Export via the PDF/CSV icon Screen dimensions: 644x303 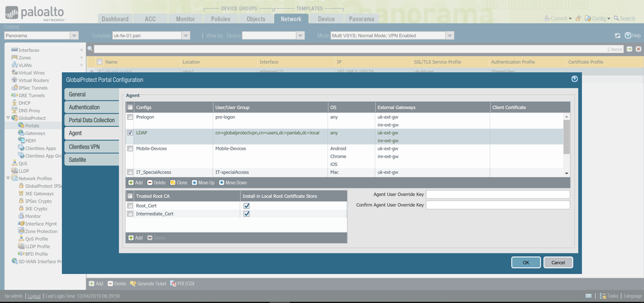(x=173, y=284)
